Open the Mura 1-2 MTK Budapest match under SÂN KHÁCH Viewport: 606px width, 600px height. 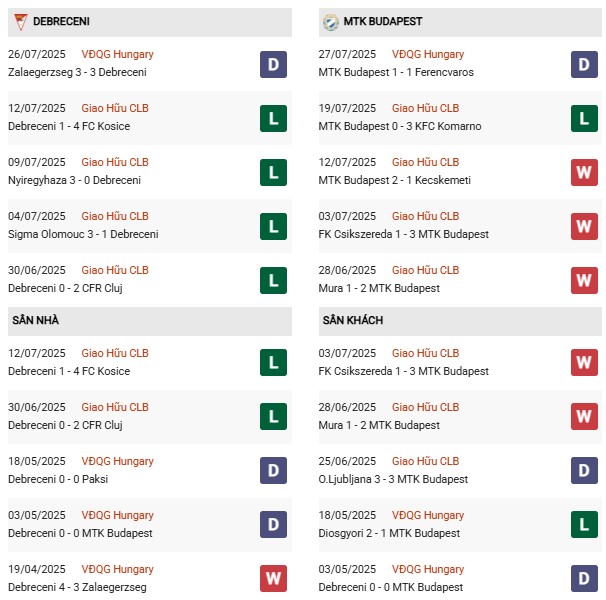point(381,425)
